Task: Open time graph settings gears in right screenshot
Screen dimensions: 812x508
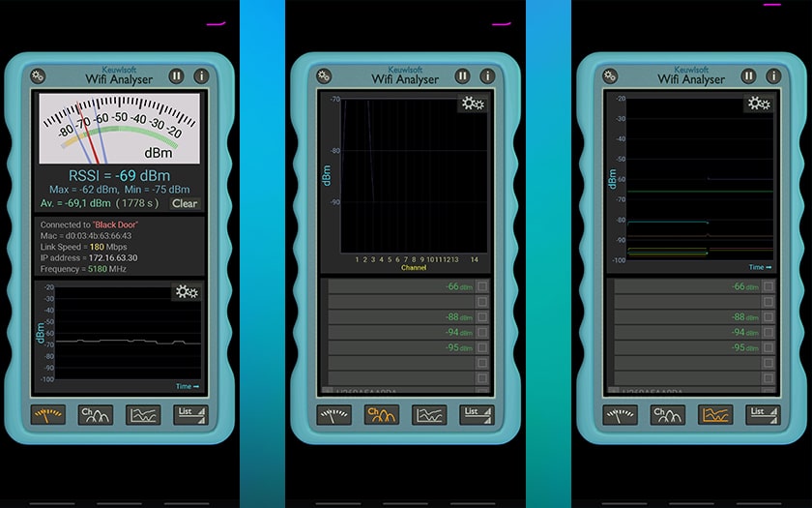Action: [x=759, y=104]
